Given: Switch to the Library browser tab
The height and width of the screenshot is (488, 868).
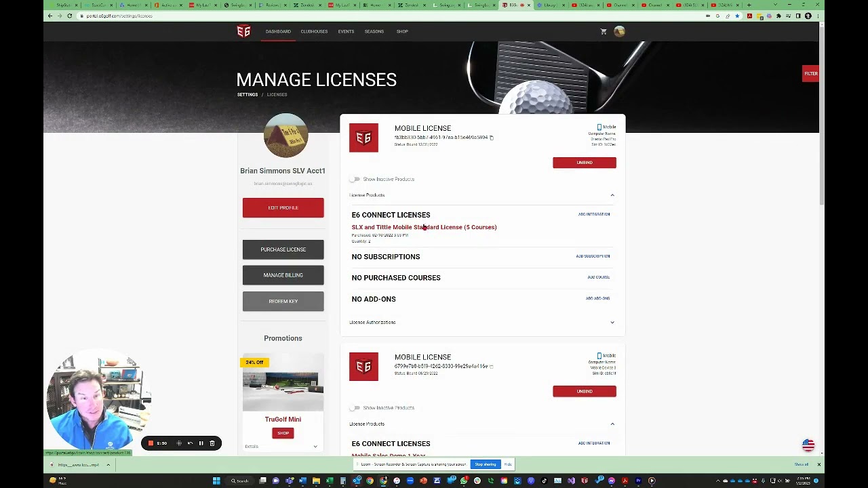Looking at the screenshot, I should (550, 5).
